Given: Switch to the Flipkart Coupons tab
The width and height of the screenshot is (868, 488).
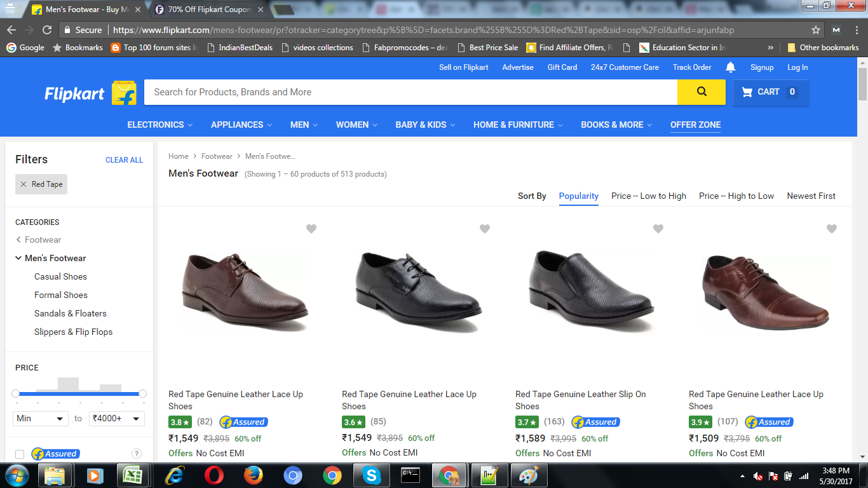Looking at the screenshot, I should (x=209, y=10).
